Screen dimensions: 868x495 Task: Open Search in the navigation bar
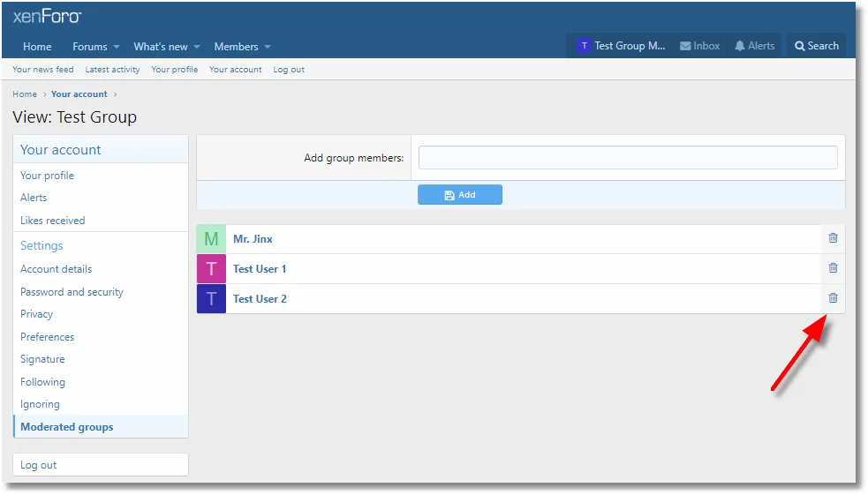click(x=815, y=46)
